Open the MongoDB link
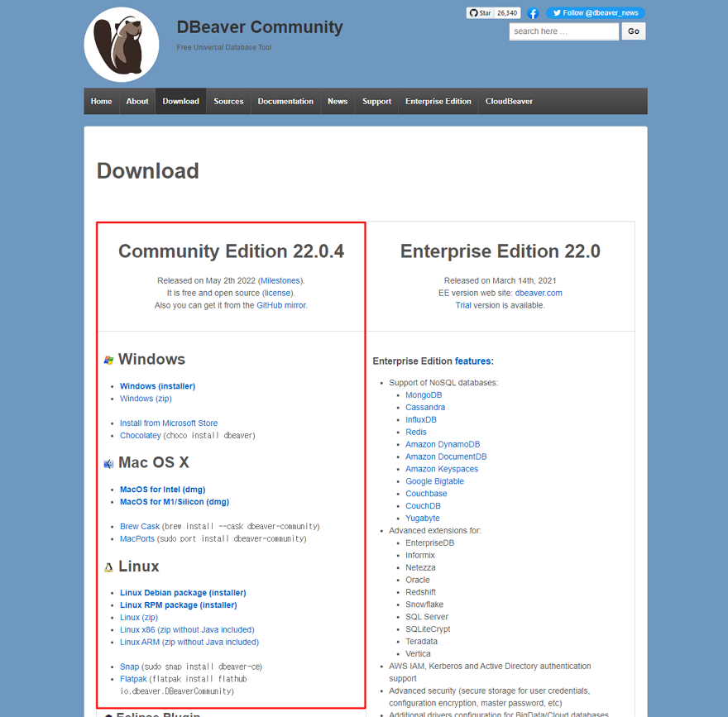Image resolution: width=728 pixels, height=717 pixels. click(424, 395)
